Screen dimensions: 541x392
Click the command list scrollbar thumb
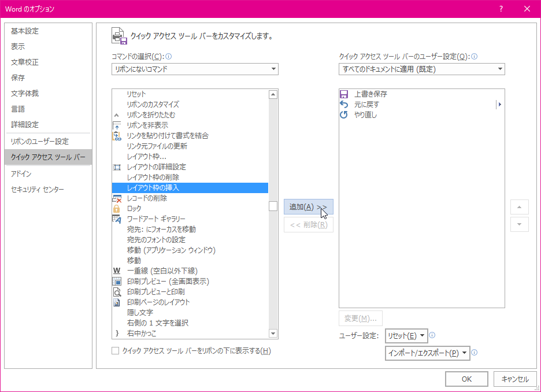click(273, 206)
